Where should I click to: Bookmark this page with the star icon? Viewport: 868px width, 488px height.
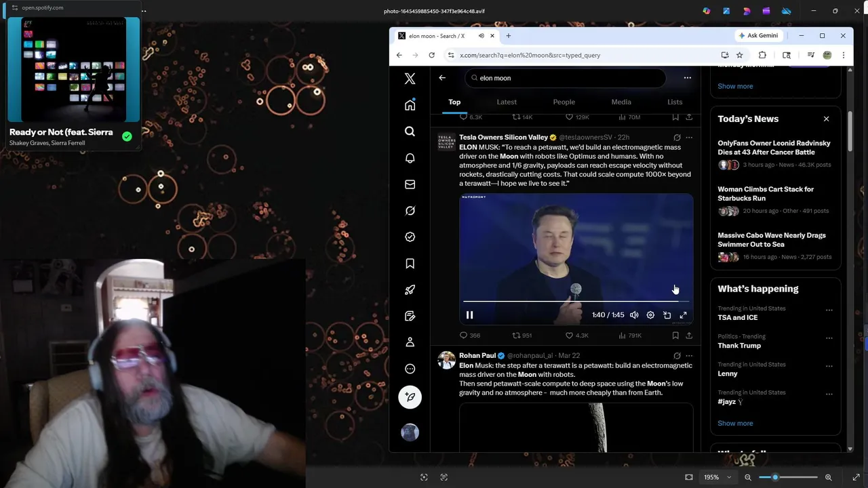pos(739,56)
